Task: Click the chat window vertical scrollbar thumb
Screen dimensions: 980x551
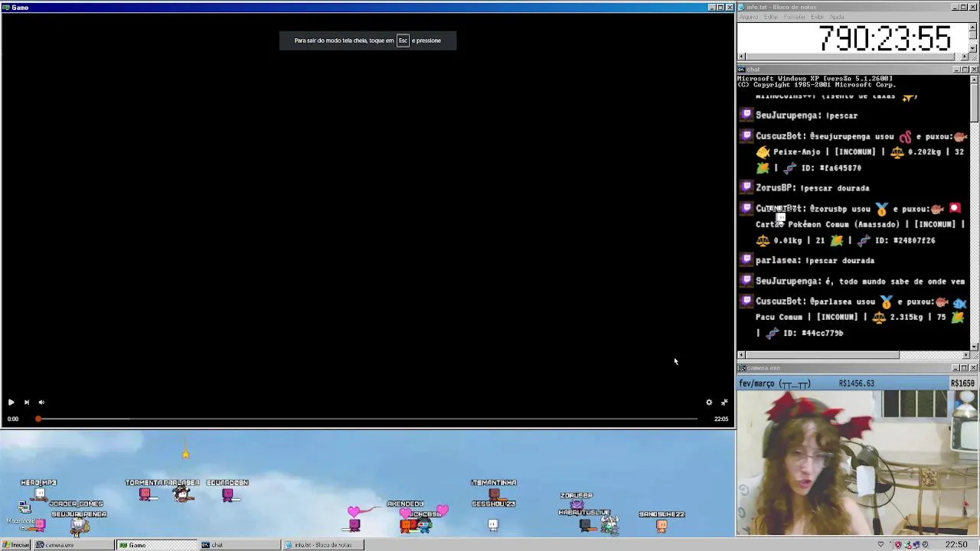Action: click(x=974, y=102)
